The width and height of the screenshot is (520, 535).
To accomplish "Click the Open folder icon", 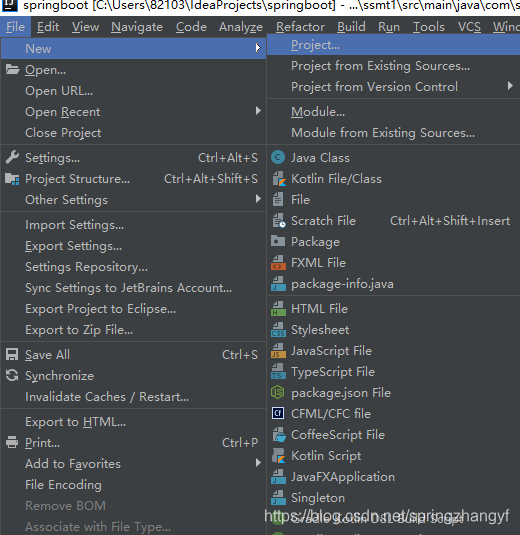I will pos(12,70).
